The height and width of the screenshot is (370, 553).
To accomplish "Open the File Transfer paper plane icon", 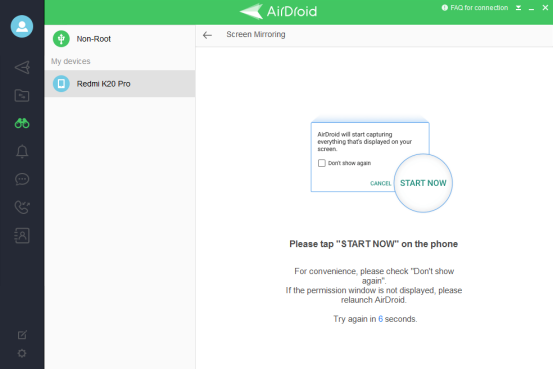I will point(22,67).
